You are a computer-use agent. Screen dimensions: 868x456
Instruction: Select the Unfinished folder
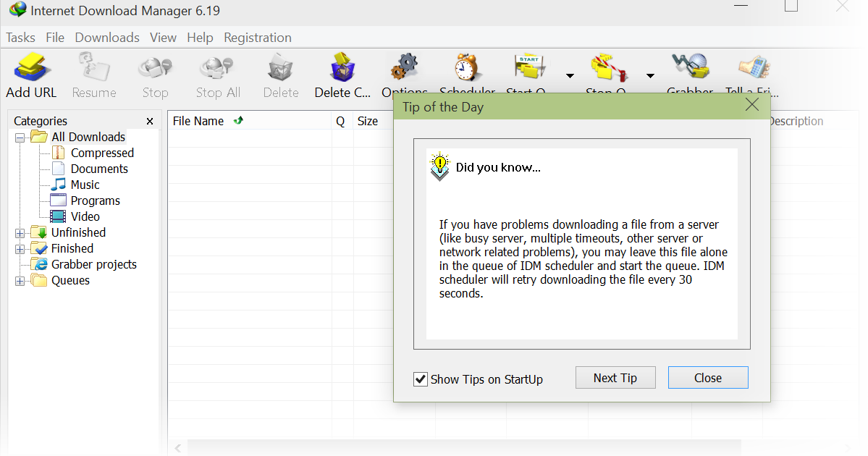coord(79,232)
